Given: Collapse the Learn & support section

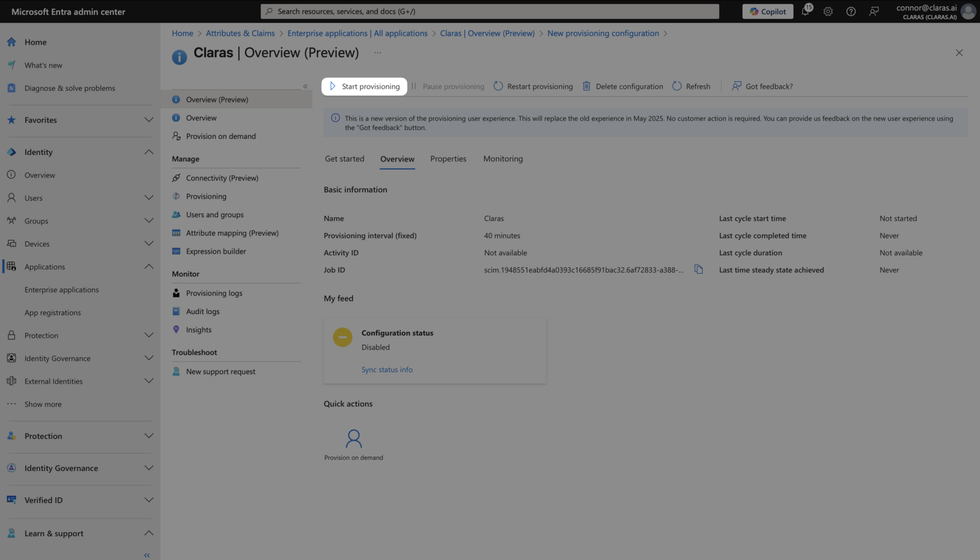Looking at the screenshot, I should coord(149,533).
